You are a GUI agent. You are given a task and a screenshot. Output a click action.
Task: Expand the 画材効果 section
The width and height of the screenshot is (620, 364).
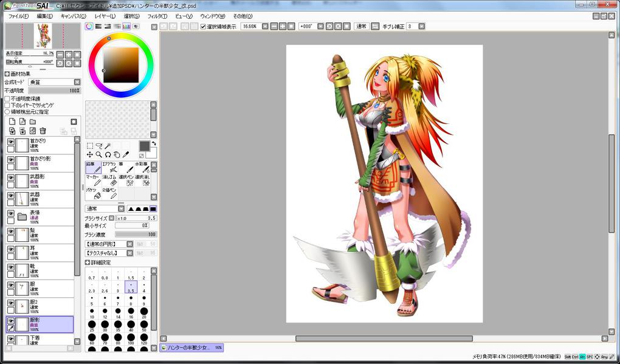(x=7, y=74)
